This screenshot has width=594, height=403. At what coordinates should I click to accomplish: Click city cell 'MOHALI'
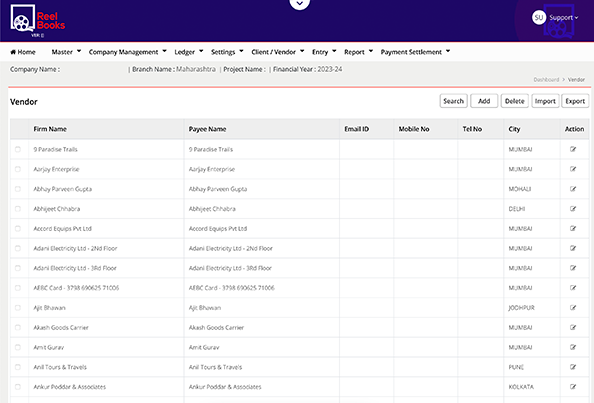pyautogui.click(x=519, y=189)
